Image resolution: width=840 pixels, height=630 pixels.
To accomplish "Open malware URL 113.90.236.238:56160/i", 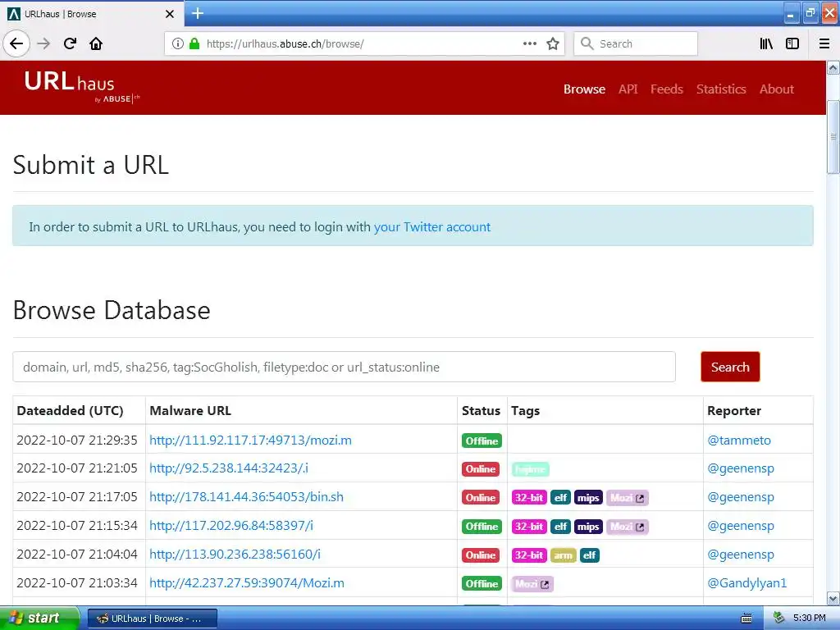I will click(235, 555).
